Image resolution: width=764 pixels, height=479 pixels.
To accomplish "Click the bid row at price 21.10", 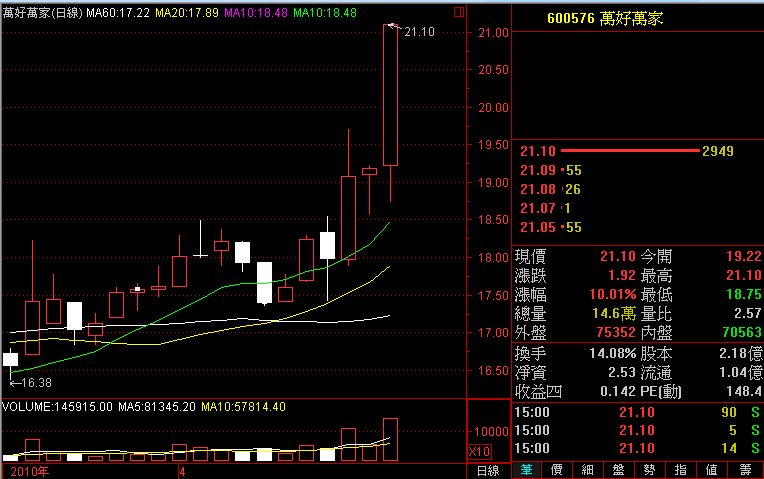I will (x=627, y=151).
